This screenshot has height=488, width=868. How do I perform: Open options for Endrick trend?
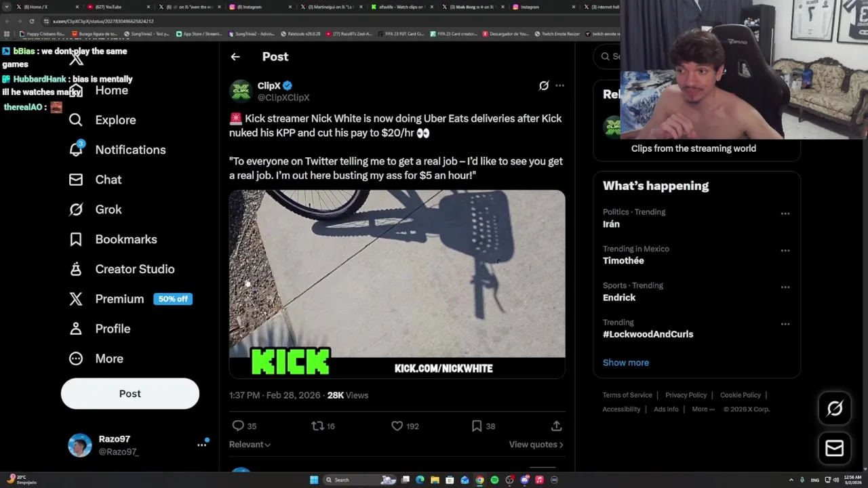[785, 287]
